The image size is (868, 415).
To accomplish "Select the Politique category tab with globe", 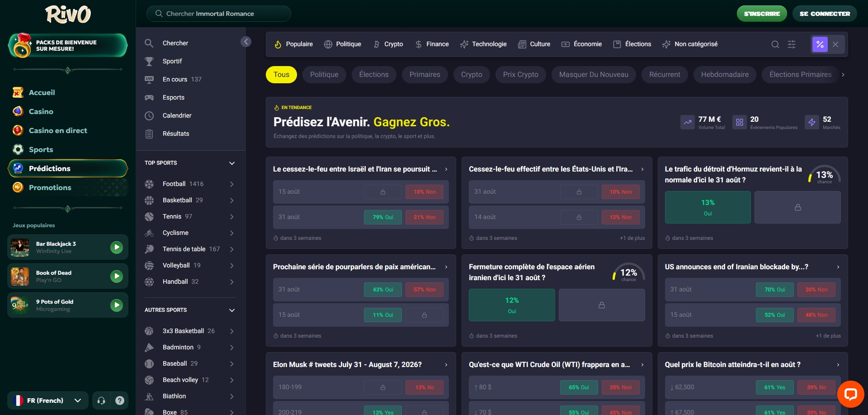I will coord(343,44).
